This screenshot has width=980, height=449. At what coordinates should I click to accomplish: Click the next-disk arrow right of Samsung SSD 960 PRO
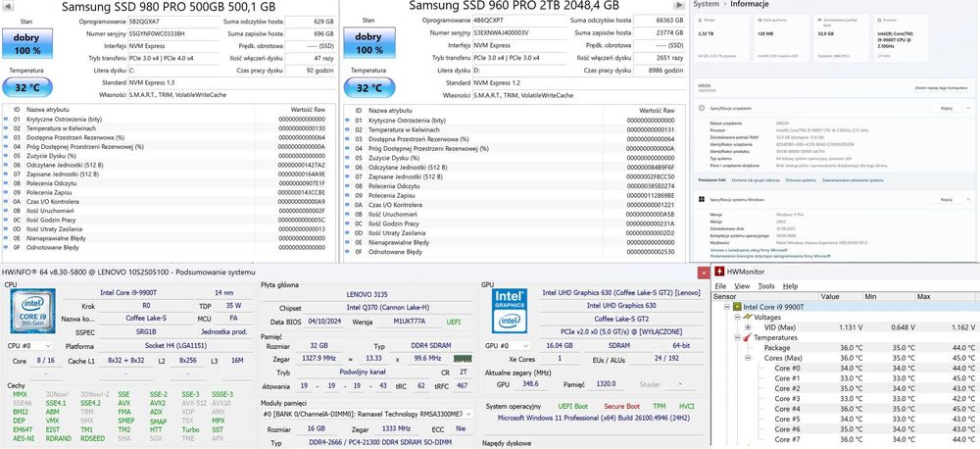(680, 6)
